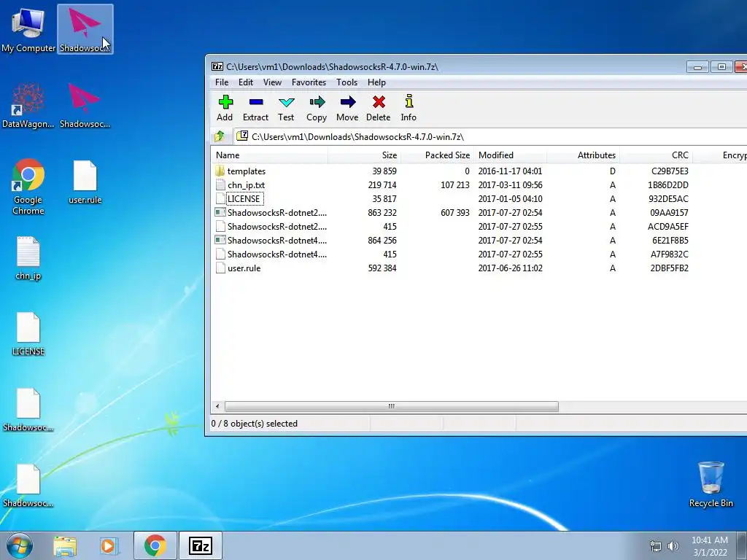Image resolution: width=747 pixels, height=560 pixels.
Task: Go up one folder level using the arrow icon
Action: (220, 136)
